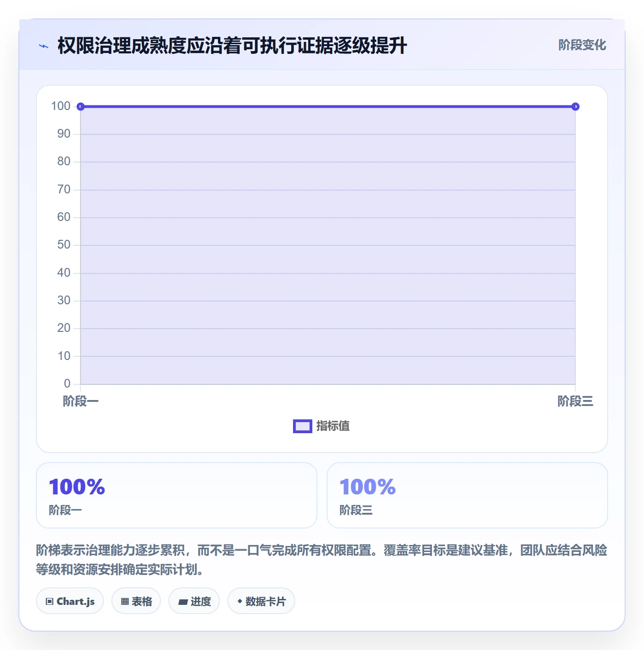Screen dimensions: 644x650
Task: Open the 100% 阶段一 data card
Action: [177, 495]
